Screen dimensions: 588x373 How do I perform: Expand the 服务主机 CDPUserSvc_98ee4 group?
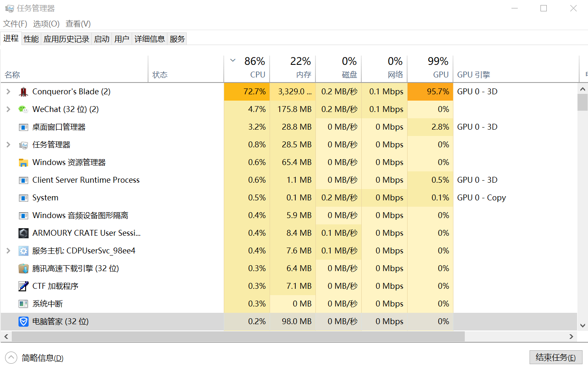pos(8,251)
